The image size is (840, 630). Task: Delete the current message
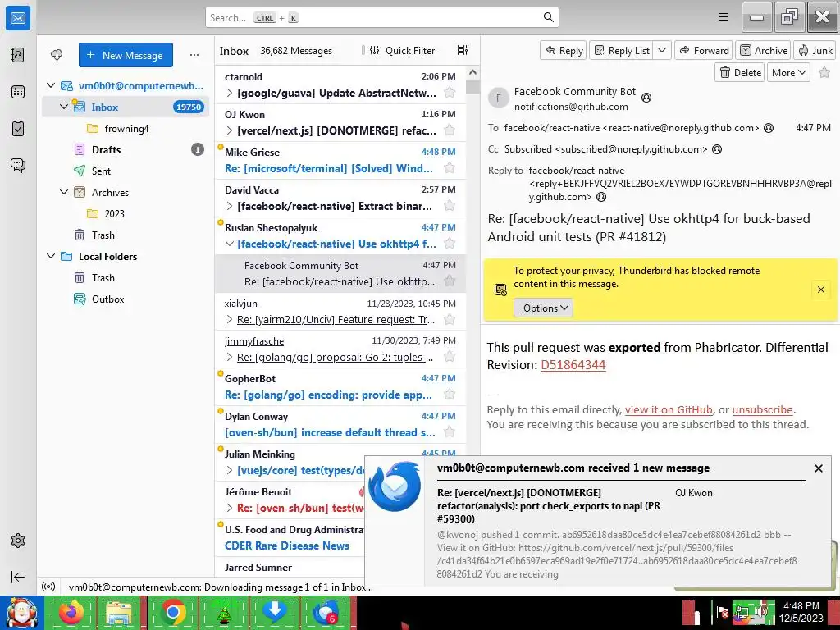741,72
